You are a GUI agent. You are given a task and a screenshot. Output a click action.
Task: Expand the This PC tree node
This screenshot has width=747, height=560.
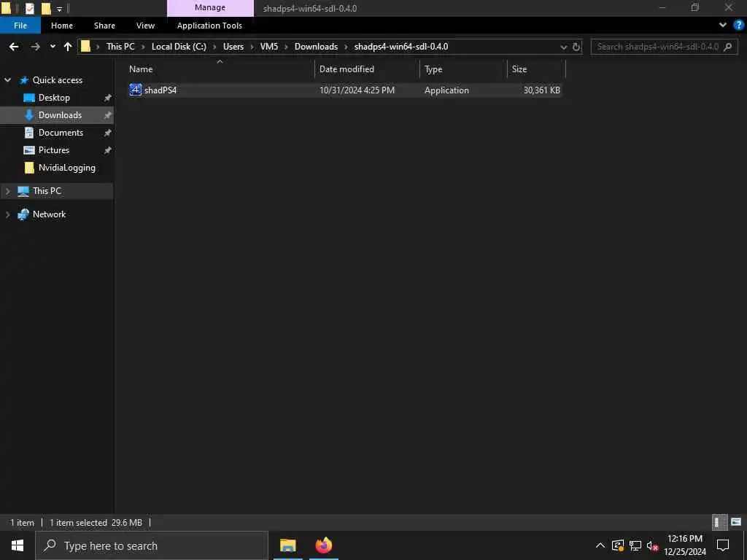[7, 191]
